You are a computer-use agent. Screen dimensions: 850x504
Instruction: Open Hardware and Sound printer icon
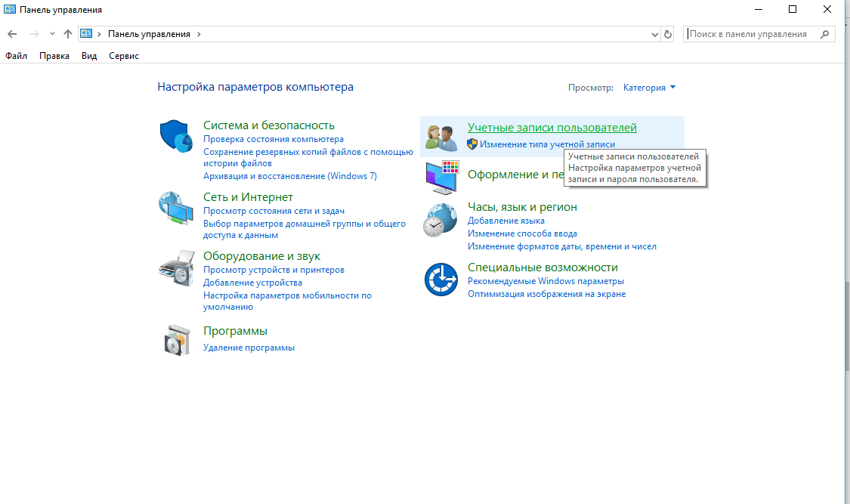[177, 268]
